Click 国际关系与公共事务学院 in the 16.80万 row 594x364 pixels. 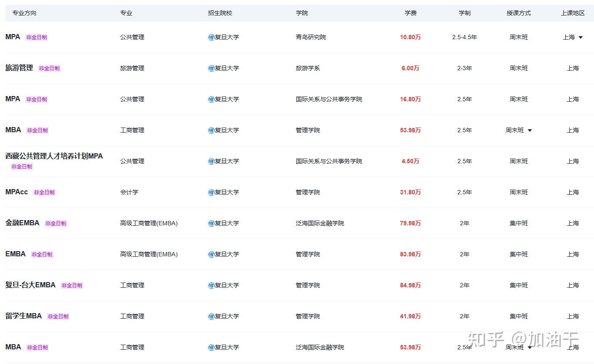tap(329, 100)
